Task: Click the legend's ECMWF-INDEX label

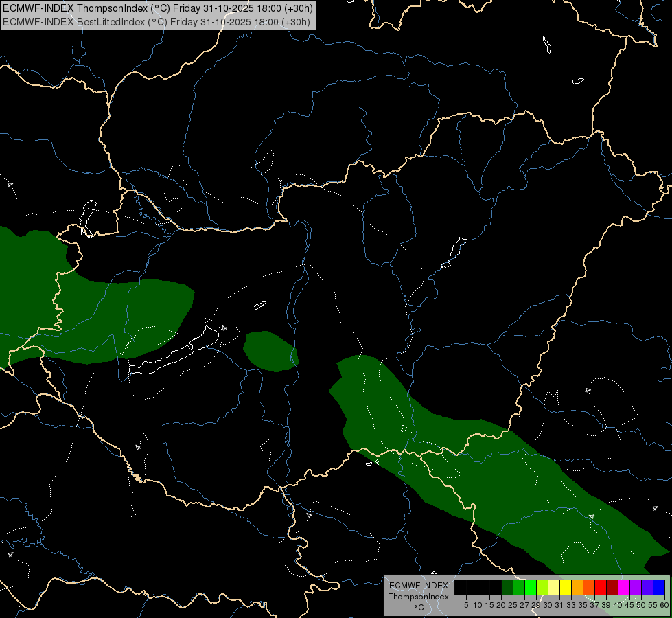Action: pos(419,586)
